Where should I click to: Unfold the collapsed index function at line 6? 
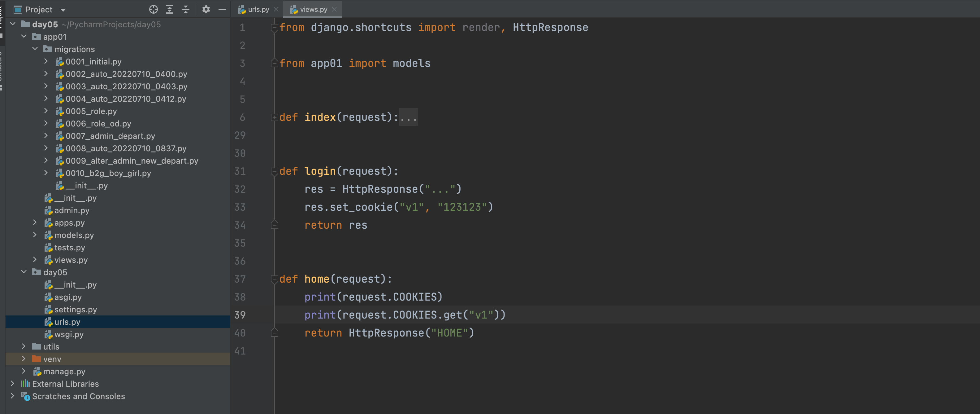point(274,117)
